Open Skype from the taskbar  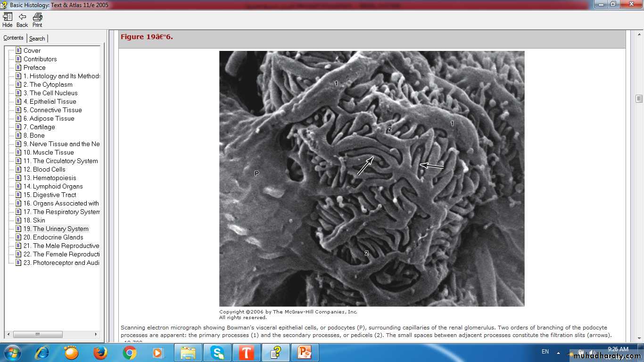(217, 353)
